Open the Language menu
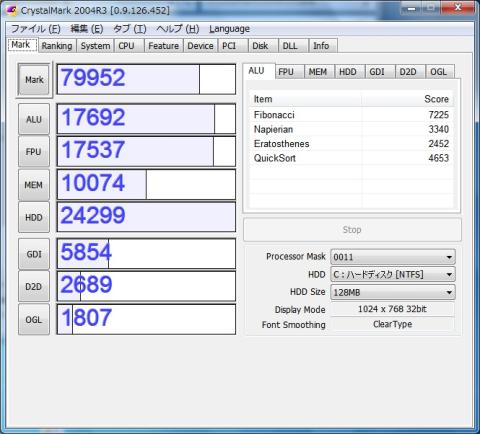The height and width of the screenshot is (434, 480). click(x=229, y=29)
